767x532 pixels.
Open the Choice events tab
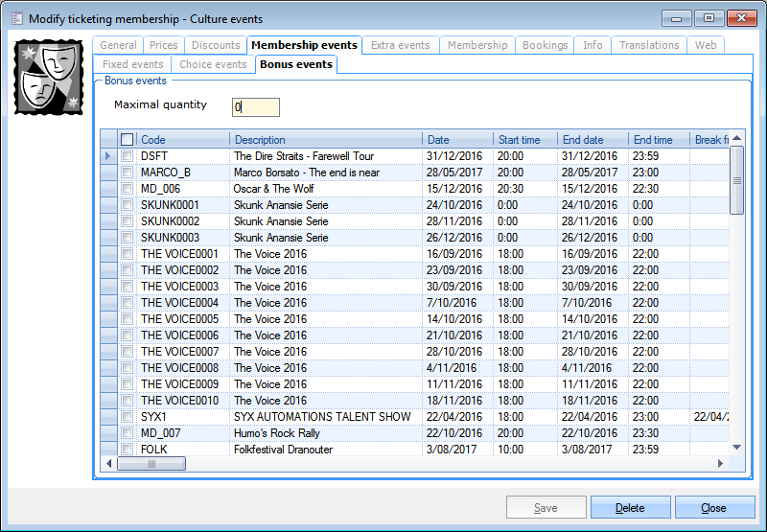coord(213,64)
